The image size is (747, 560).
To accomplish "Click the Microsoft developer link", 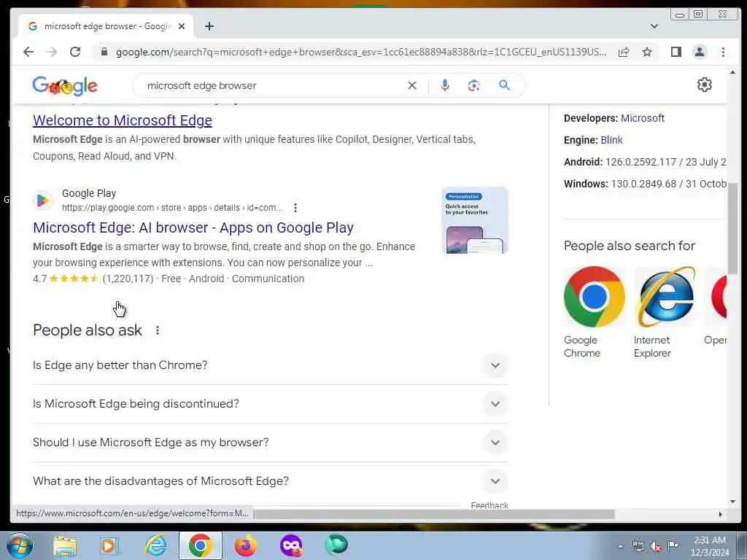I will [642, 118].
